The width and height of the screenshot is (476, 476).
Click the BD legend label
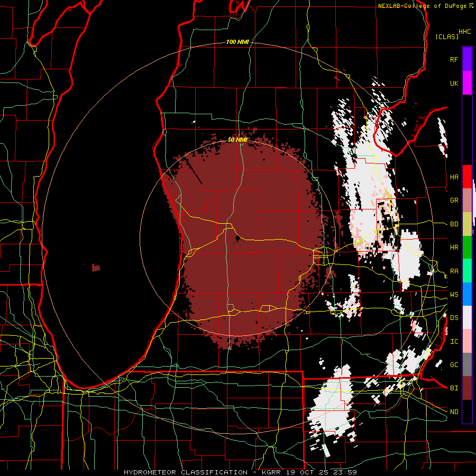tap(454, 224)
